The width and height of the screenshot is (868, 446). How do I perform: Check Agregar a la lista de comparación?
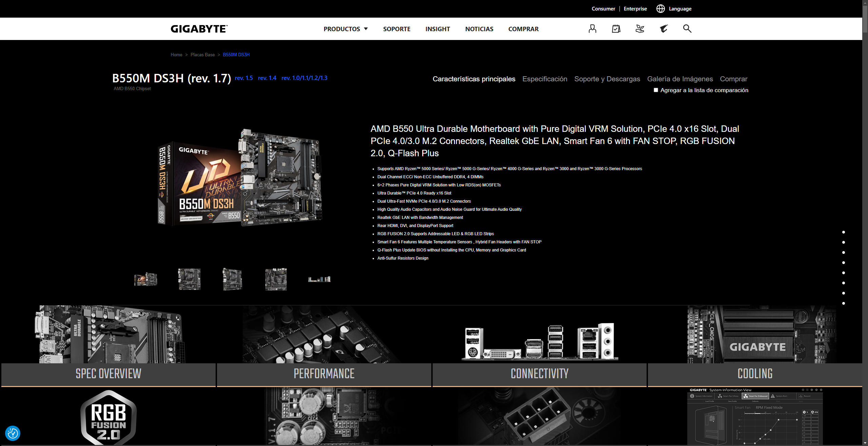pyautogui.click(x=656, y=90)
